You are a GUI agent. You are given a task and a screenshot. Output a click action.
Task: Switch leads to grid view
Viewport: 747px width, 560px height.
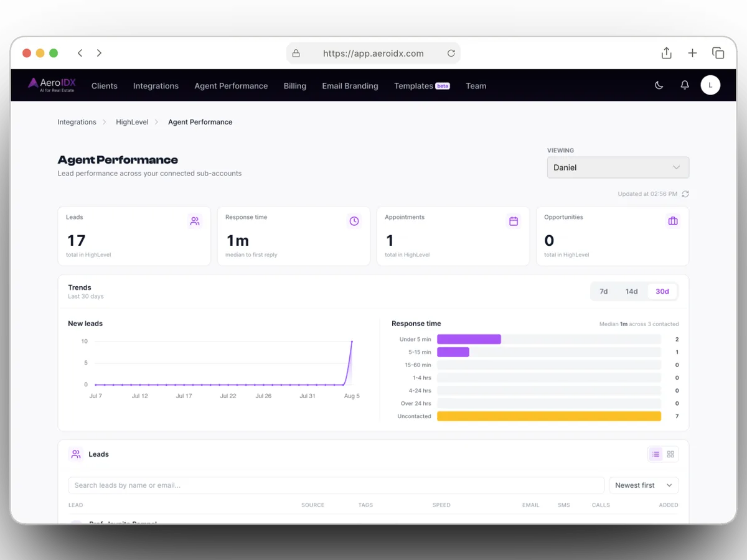pos(670,454)
